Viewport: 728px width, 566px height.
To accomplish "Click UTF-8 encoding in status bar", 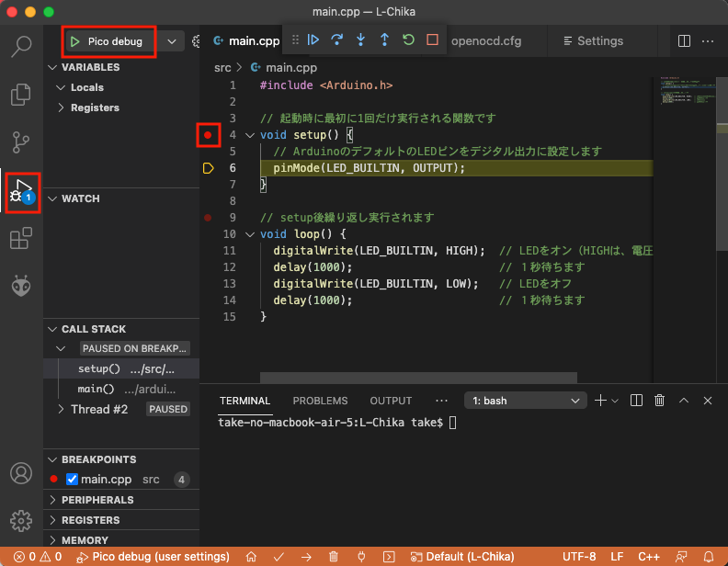I will coord(579,557).
